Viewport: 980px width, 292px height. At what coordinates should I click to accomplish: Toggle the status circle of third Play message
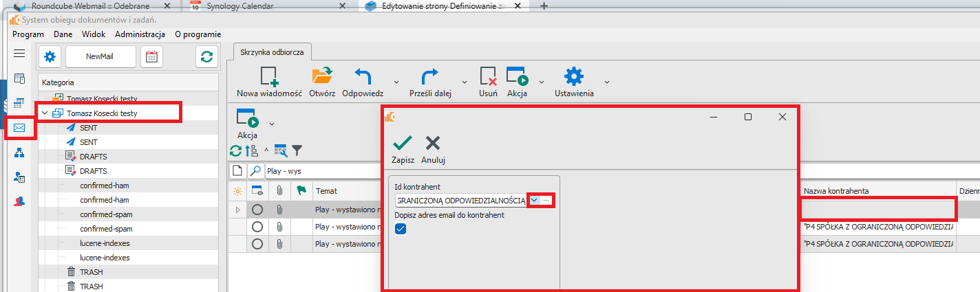coord(257,244)
